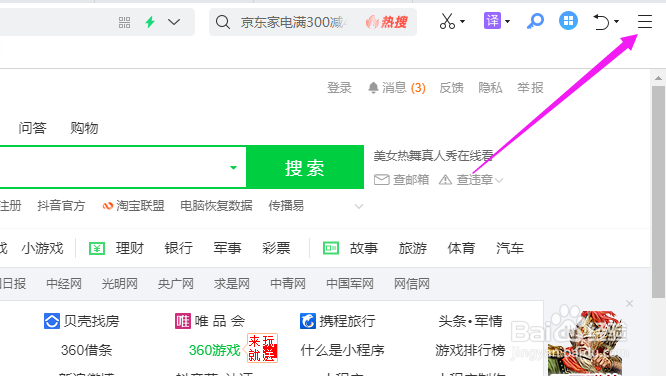Open the 彩票 category
The height and width of the screenshot is (376, 666).
tap(276, 248)
